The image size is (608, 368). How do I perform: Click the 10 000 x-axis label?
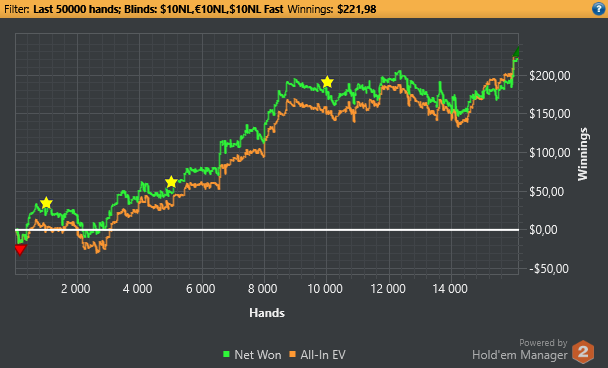[x=325, y=289]
